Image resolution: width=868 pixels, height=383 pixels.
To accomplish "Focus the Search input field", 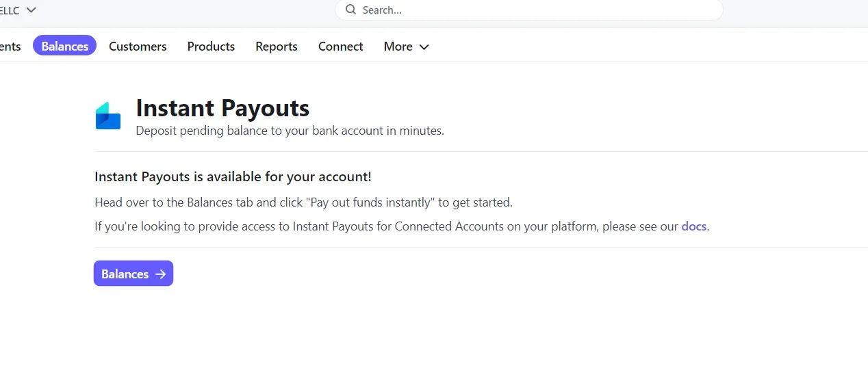I will point(534,10).
